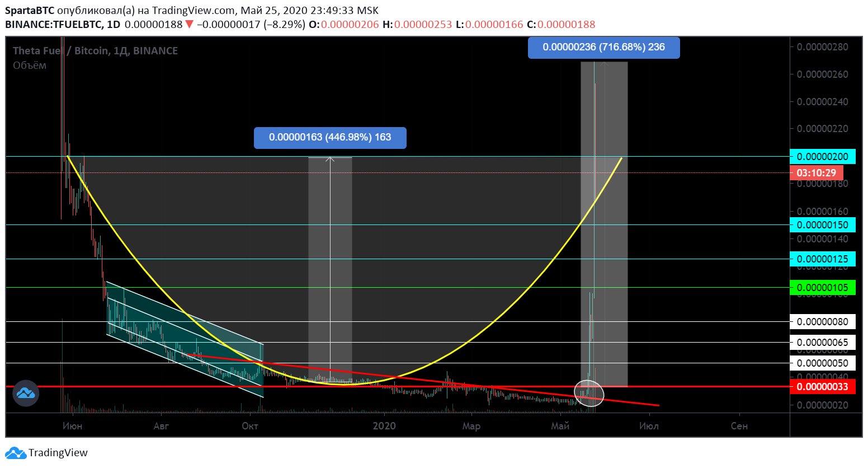Click the 0.00000280 price axis value
The width and height of the screenshot is (868, 468).
click(x=823, y=47)
